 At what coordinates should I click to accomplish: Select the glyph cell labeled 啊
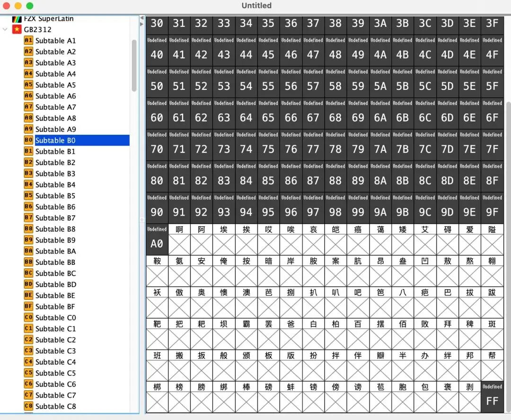(179, 239)
